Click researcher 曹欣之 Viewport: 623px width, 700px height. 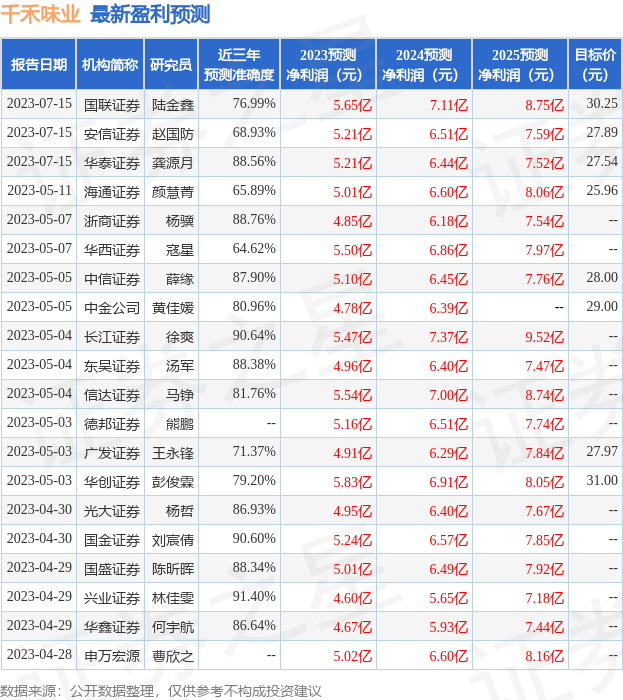tap(173, 656)
